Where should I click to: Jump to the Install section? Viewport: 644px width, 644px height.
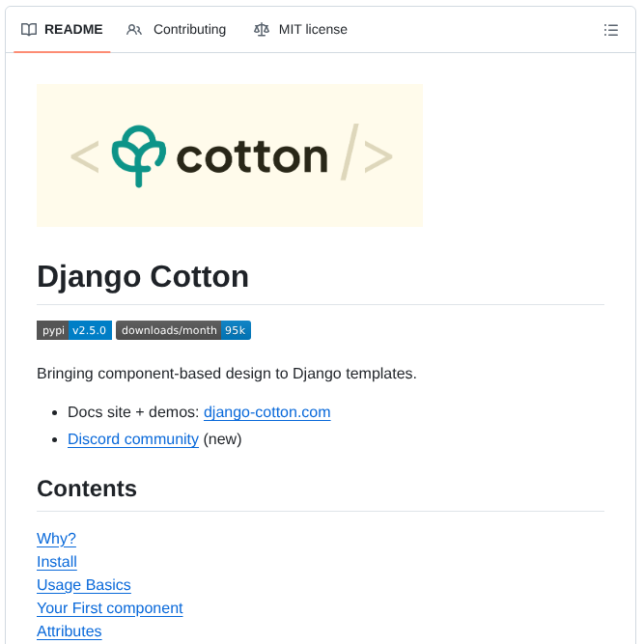tap(57, 561)
